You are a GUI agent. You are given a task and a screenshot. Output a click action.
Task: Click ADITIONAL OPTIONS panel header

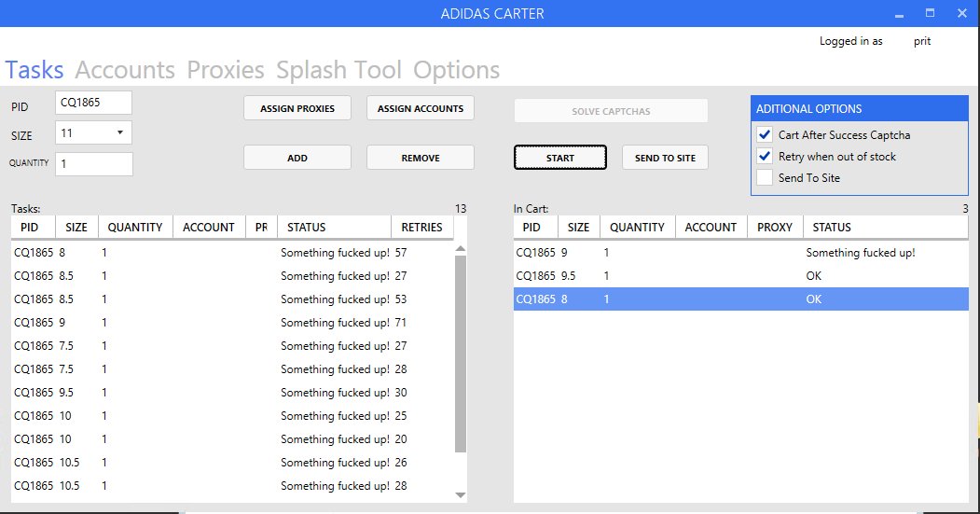(x=860, y=108)
